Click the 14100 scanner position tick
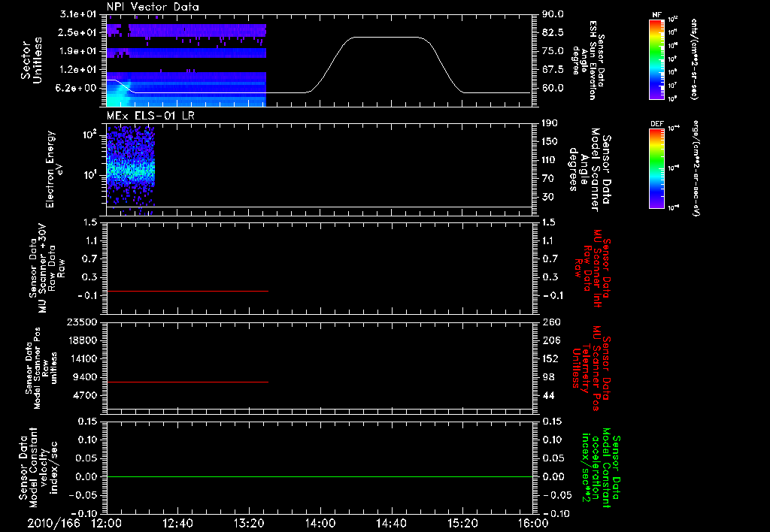The width and height of the screenshot is (770, 532). pos(83,358)
